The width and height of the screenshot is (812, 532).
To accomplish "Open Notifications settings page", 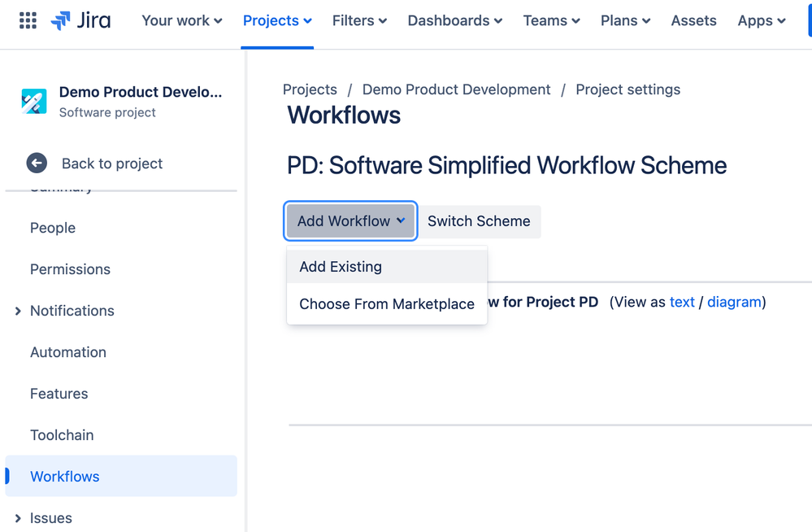I will click(x=72, y=311).
